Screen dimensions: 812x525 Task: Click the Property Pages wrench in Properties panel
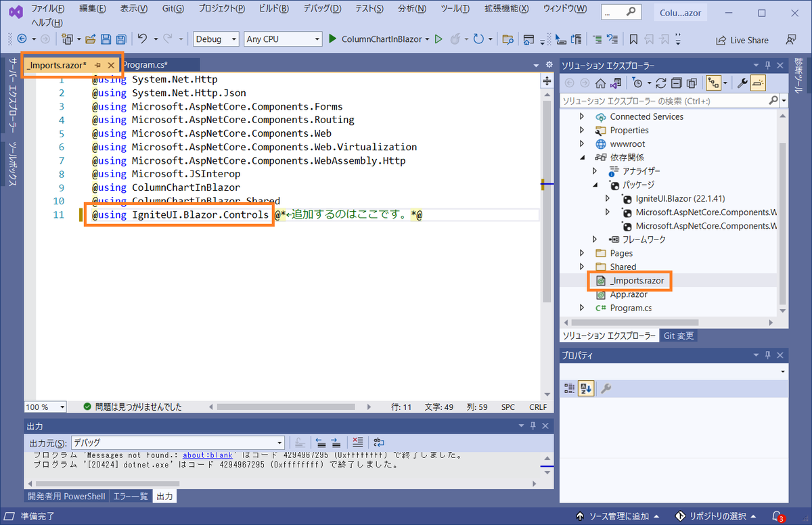point(606,388)
